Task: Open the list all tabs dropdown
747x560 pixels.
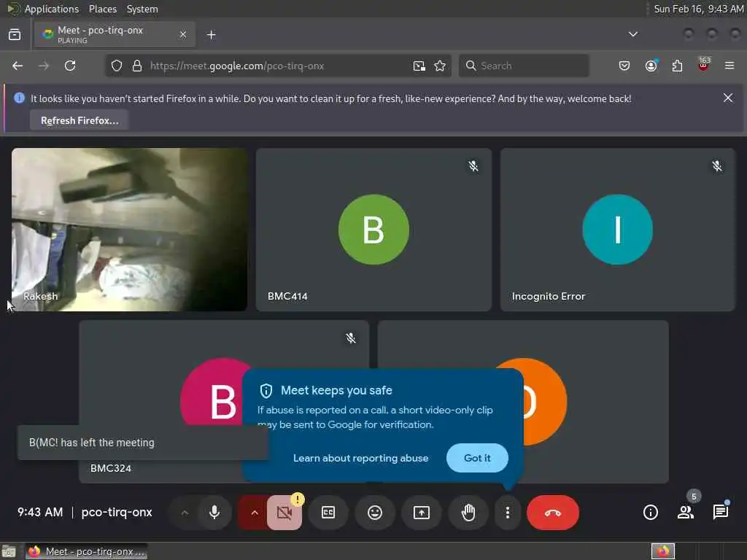Action: click(632, 34)
